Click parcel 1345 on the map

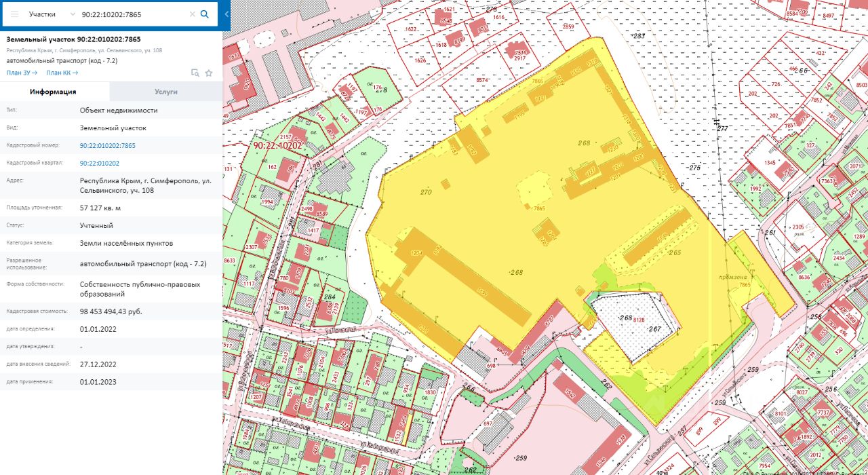pos(770,163)
